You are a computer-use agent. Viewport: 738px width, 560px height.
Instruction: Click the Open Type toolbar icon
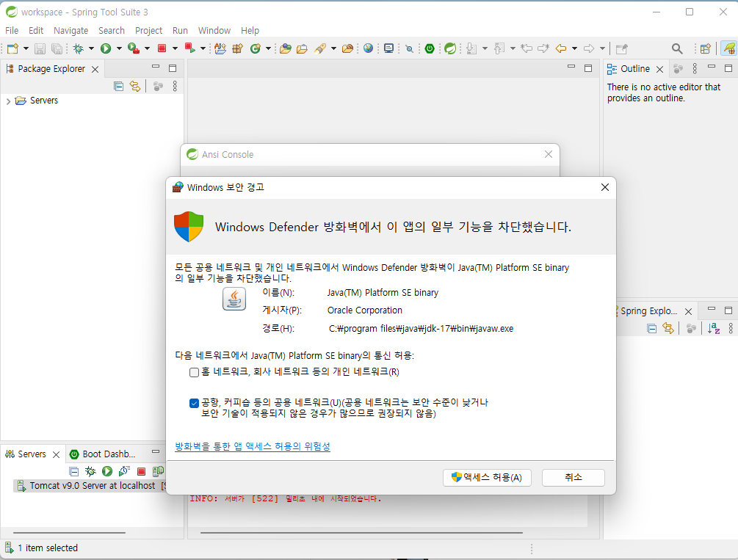(x=285, y=48)
